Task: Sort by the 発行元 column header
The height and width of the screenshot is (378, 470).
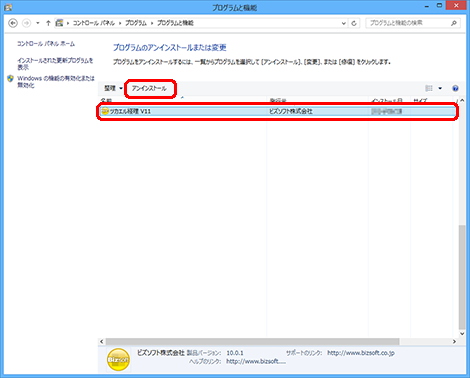Action: tap(278, 100)
